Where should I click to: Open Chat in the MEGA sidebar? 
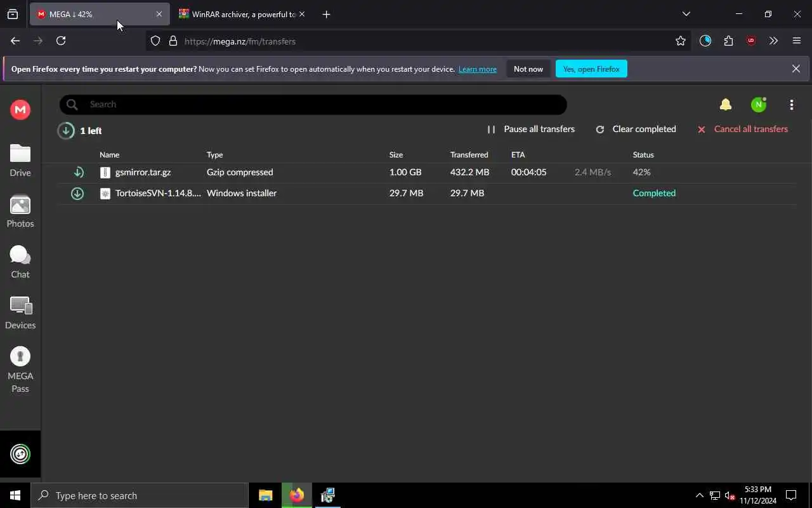point(20,262)
